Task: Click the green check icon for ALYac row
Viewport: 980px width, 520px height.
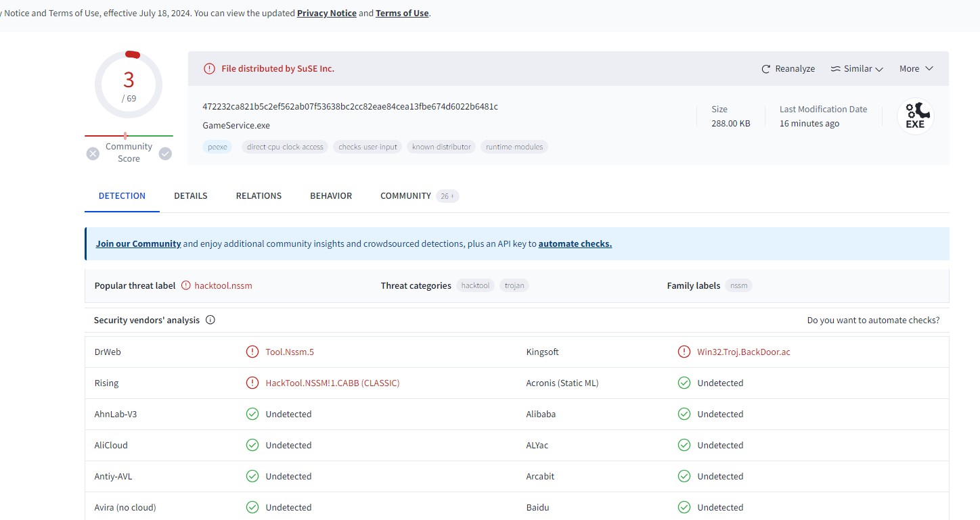Action: pyautogui.click(x=684, y=445)
